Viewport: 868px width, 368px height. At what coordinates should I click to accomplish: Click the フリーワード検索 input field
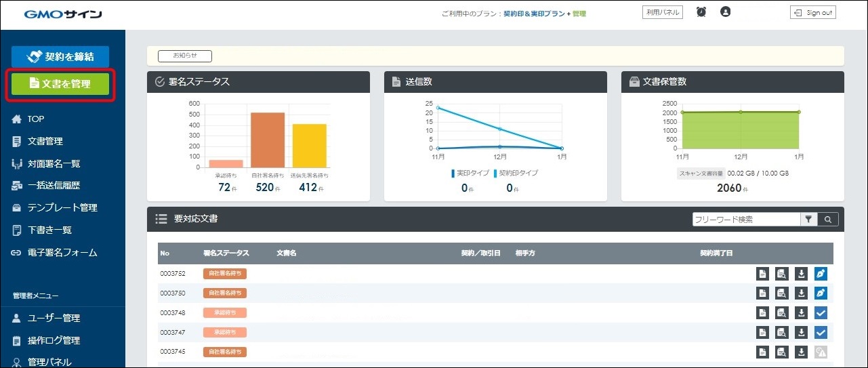(x=746, y=220)
